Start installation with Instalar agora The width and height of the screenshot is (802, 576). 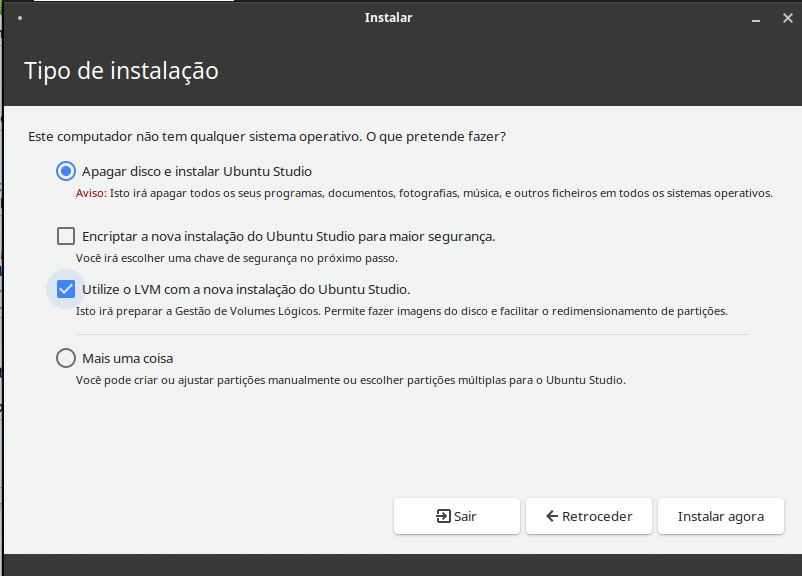point(721,516)
